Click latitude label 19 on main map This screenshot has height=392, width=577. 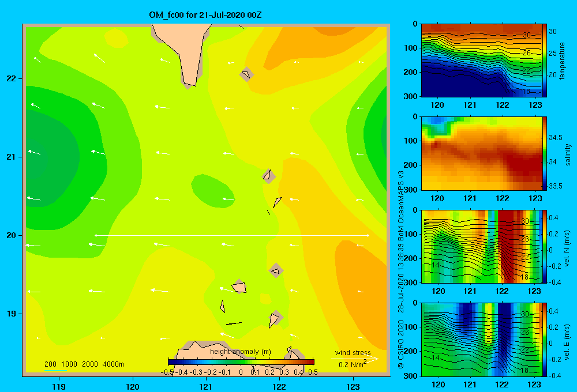(11, 314)
